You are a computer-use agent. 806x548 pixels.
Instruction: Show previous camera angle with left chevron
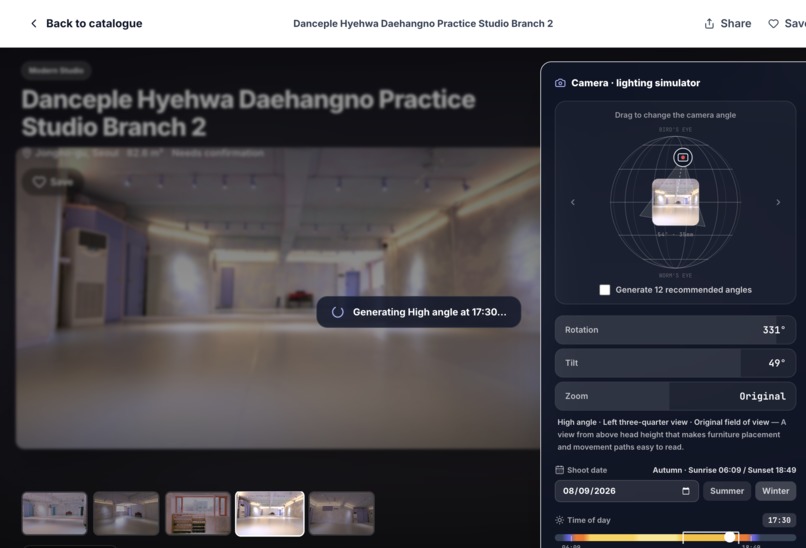click(x=573, y=202)
